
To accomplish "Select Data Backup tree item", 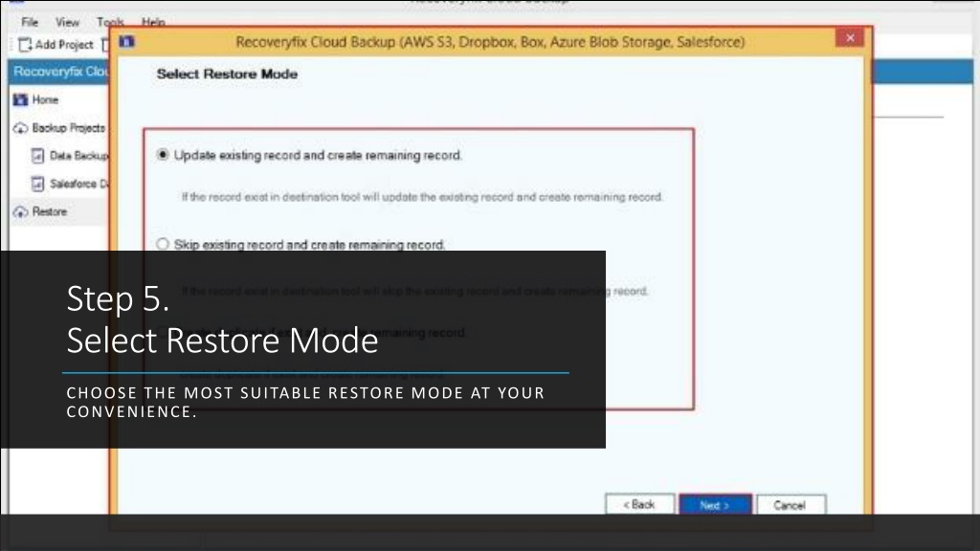I will click(x=79, y=156).
